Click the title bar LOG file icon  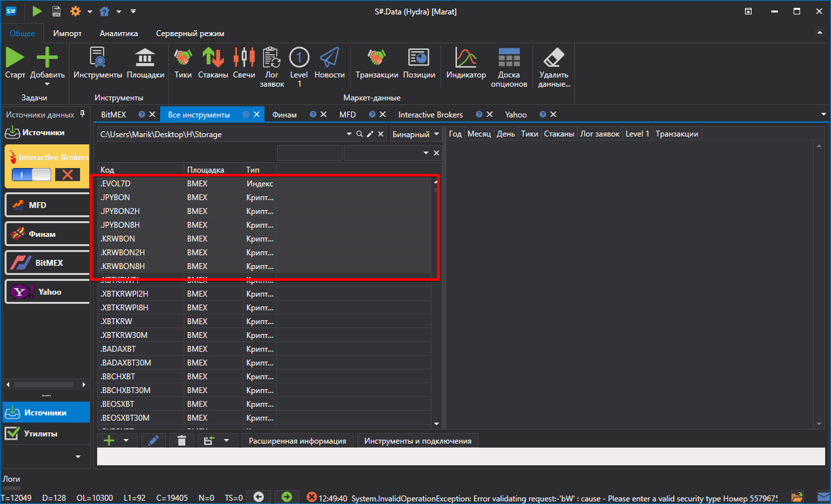56,11
